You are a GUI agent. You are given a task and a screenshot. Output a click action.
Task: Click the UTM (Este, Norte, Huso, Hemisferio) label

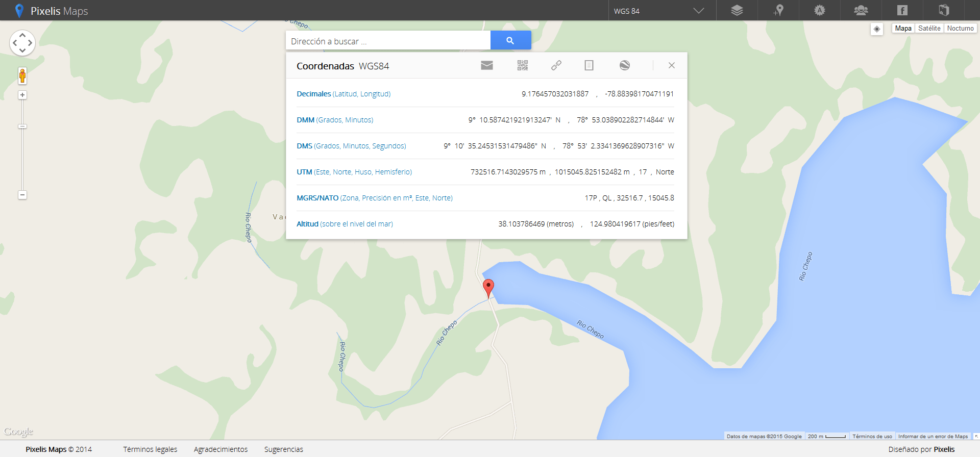pyautogui.click(x=354, y=172)
